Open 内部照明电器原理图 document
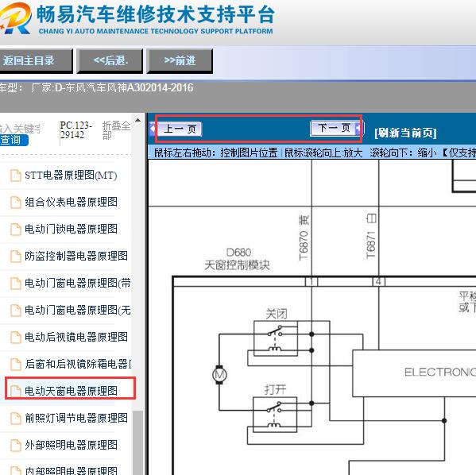476x475 pixels. [x=71, y=470]
